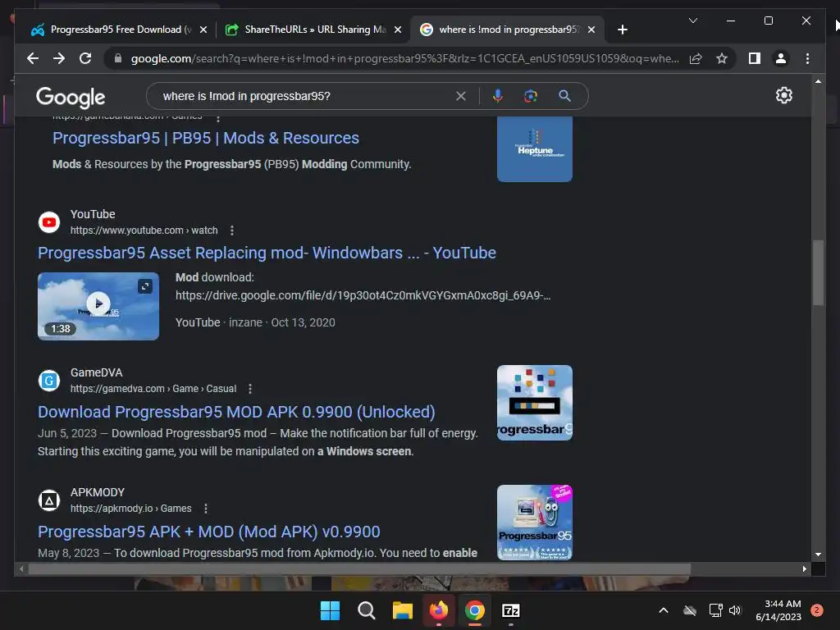
Task: Click the address bar URL
Action: click(405, 58)
